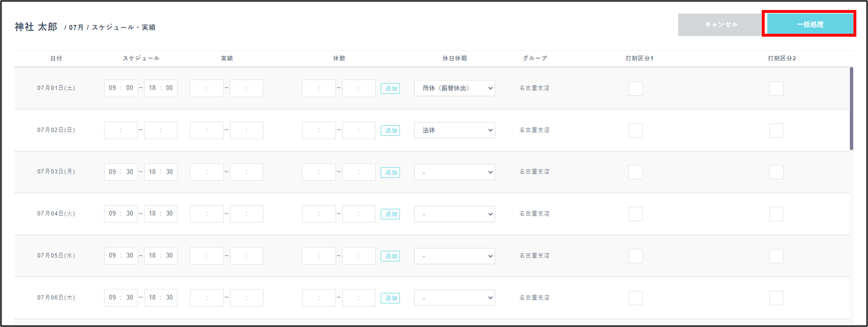This screenshot has width=868, height=327.
Task: Open holiday dropdown for 07月06日
Action: 454,298
